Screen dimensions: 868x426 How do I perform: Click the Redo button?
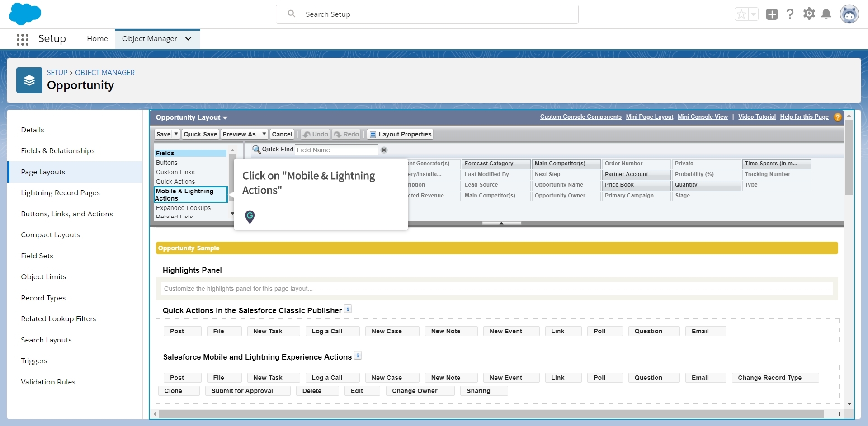[346, 134]
